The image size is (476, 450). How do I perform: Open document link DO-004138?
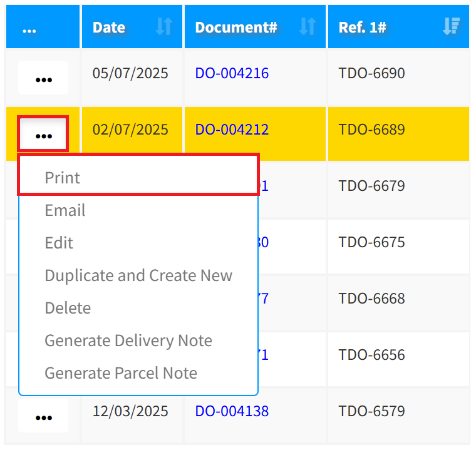click(232, 411)
